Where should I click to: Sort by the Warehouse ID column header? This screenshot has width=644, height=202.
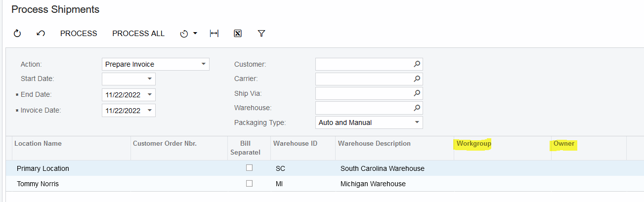point(295,144)
